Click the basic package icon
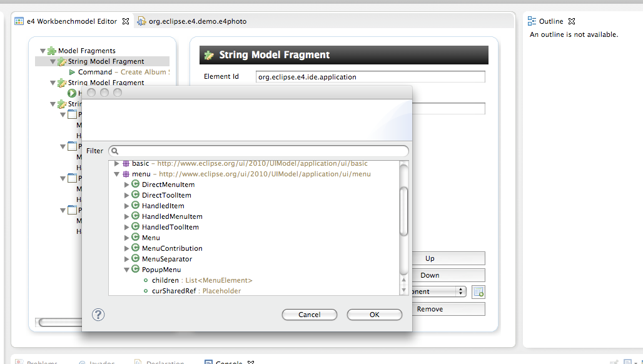This screenshot has height=364, width=643. coord(126,163)
